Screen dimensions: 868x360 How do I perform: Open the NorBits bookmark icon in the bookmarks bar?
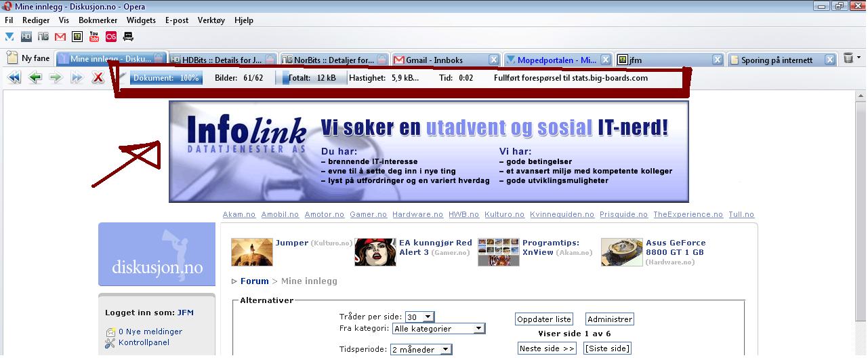point(43,36)
